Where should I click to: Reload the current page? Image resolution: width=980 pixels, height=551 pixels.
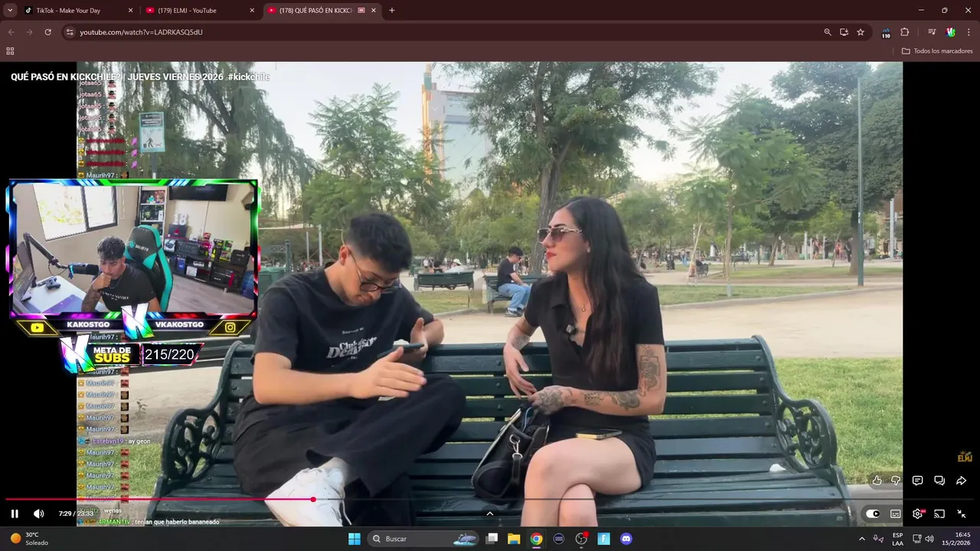(47, 32)
